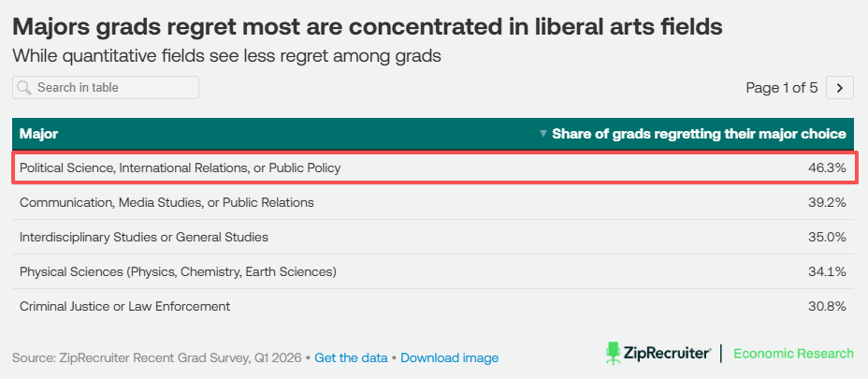Go to next table page

tap(840, 88)
